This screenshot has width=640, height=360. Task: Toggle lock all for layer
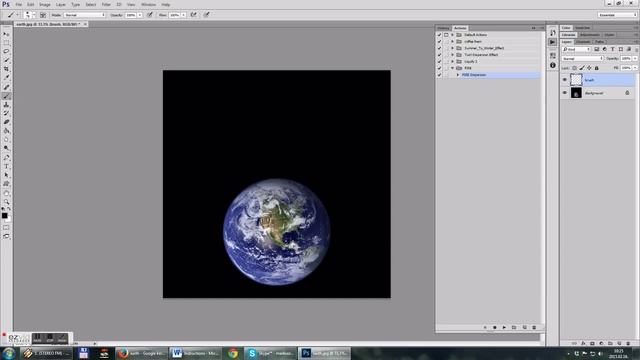[x=596, y=68]
